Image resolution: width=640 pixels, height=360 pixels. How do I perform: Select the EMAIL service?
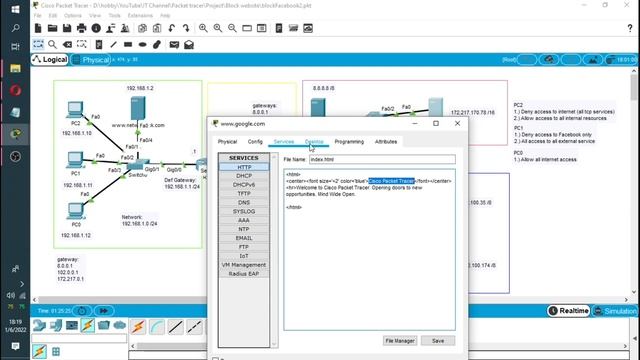coord(244,238)
